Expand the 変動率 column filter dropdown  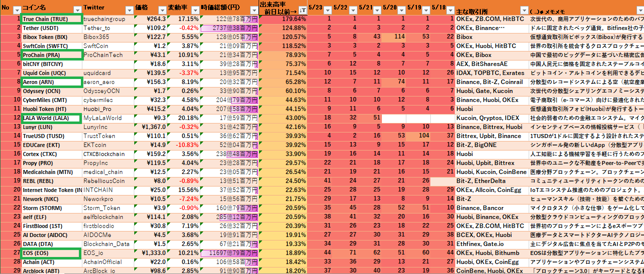pyautogui.click(x=194, y=10)
